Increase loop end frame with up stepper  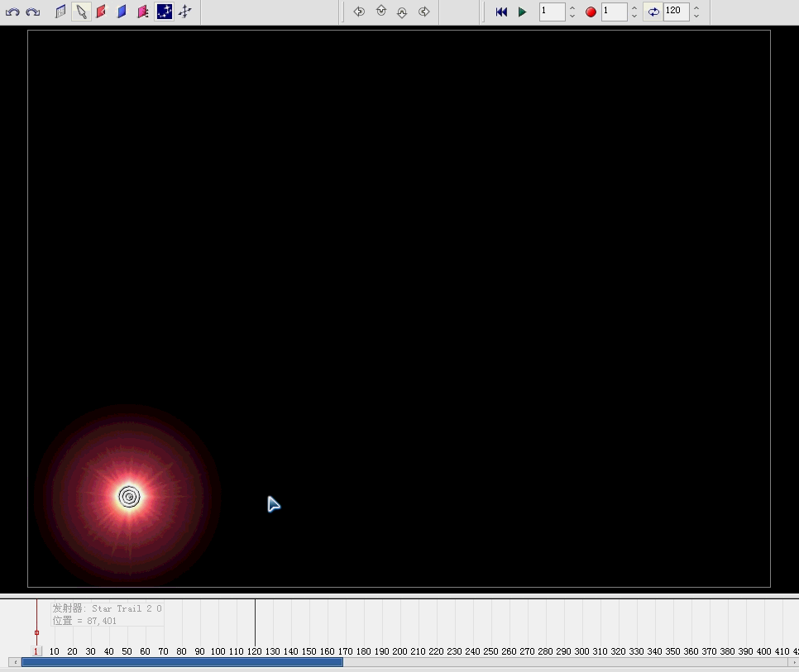pos(696,7)
